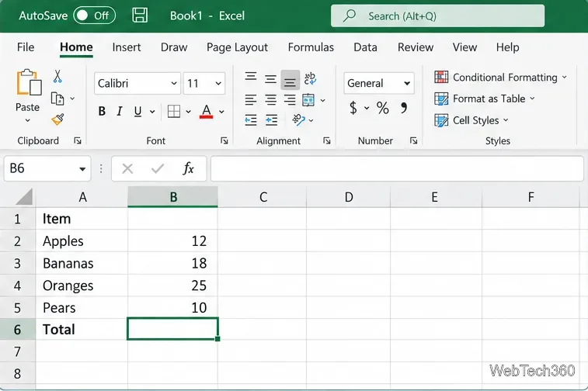The image size is (588, 391).
Task: Click the Paste clipboard icon
Action: tap(29, 83)
